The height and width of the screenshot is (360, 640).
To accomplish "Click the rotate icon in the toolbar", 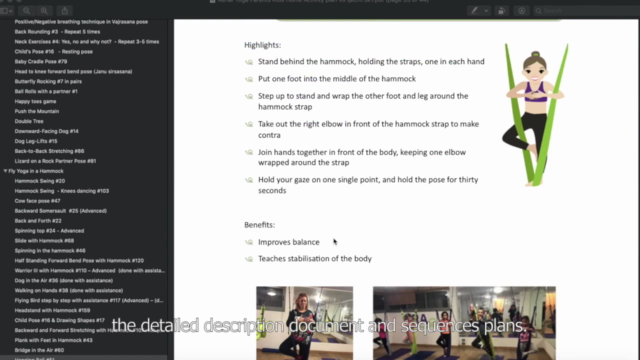I will coord(501,11).
